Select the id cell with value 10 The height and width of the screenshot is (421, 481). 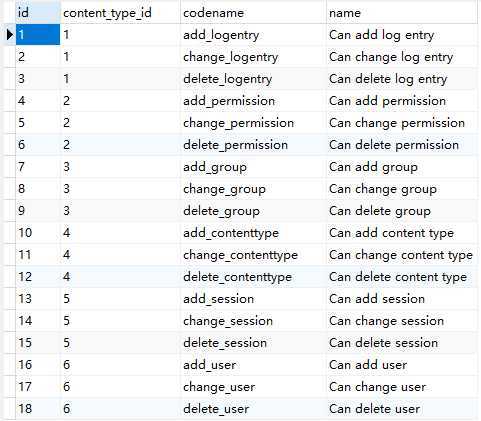pyautogui.click(x=38, y=233)
